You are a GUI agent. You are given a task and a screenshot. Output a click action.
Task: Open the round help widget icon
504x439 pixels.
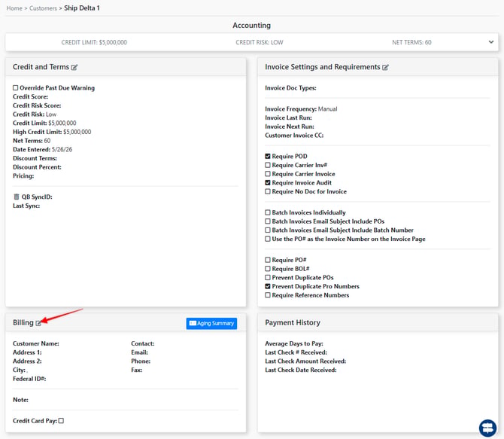[487, 428]
